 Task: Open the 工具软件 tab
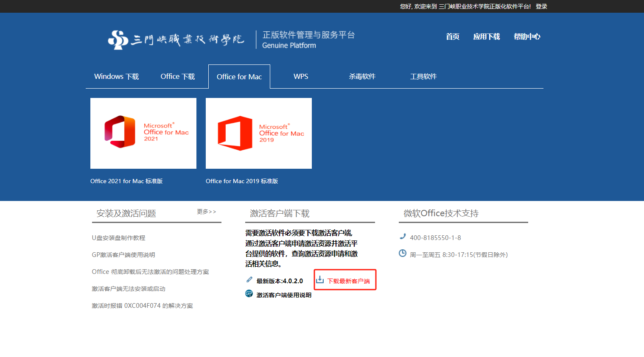(423, 77)
